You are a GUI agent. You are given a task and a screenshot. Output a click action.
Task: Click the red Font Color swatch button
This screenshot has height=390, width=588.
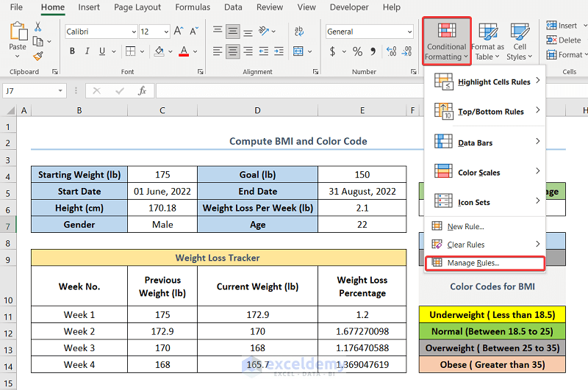(184, 51)
